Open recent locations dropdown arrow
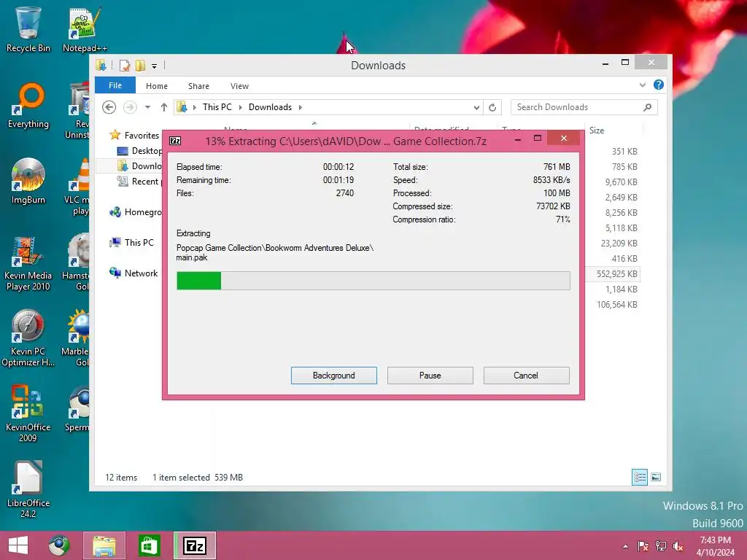 (x=147, y=107)
